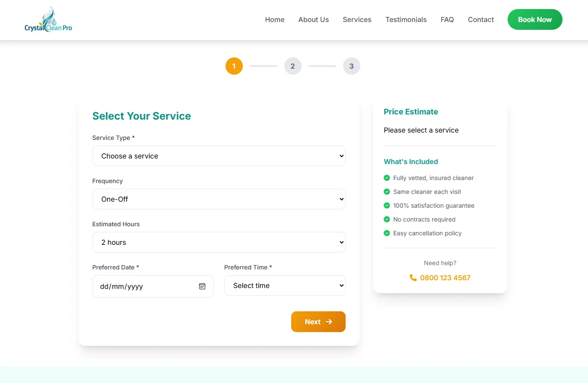Image resolution: width=588 pixels, height=383 pixels.
Task: Click the Preferred Date input field
Action: pos(143,286)
